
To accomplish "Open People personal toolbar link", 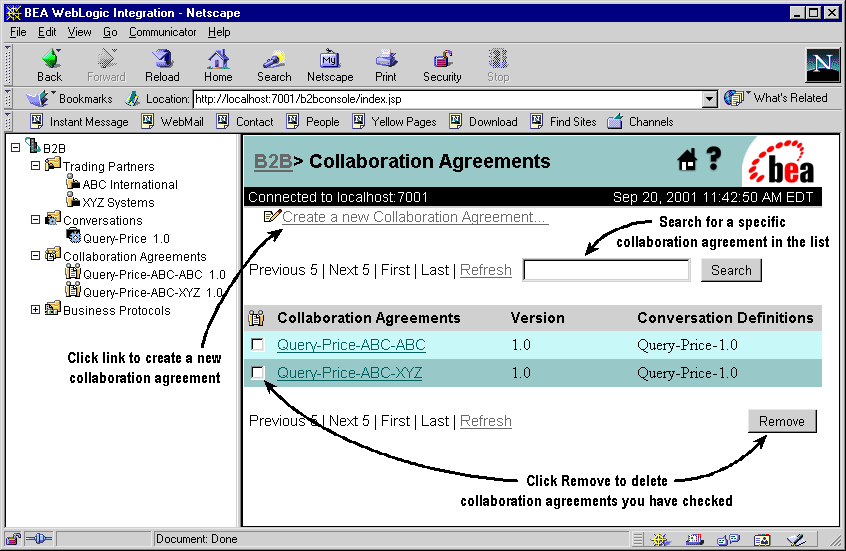I will click(x=313, y=122).
